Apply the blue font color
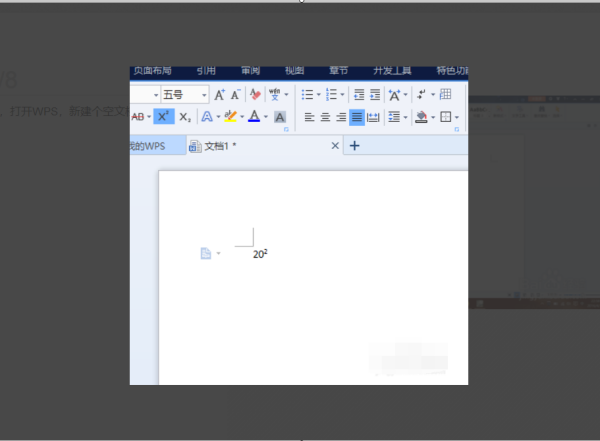 [254, 116]
